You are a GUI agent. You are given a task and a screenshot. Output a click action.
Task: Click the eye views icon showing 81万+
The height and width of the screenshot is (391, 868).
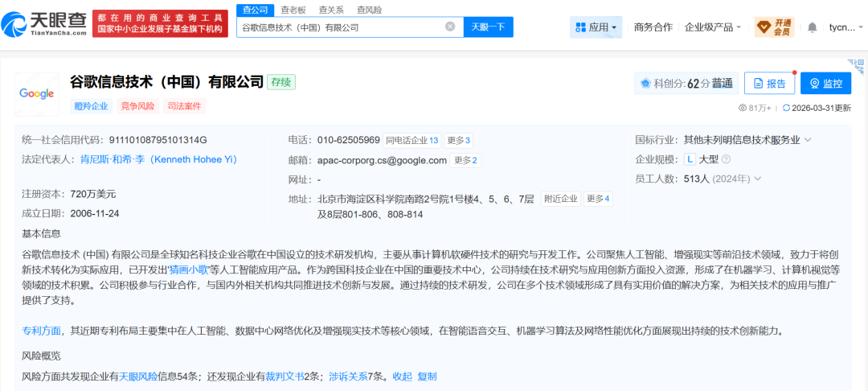[x=743, y=108]
